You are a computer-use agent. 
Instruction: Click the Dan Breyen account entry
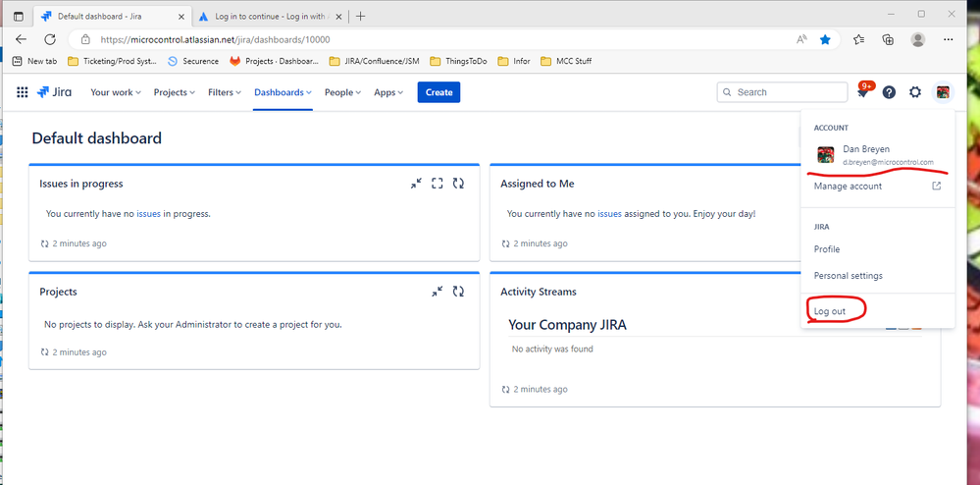tap(878, 154)
